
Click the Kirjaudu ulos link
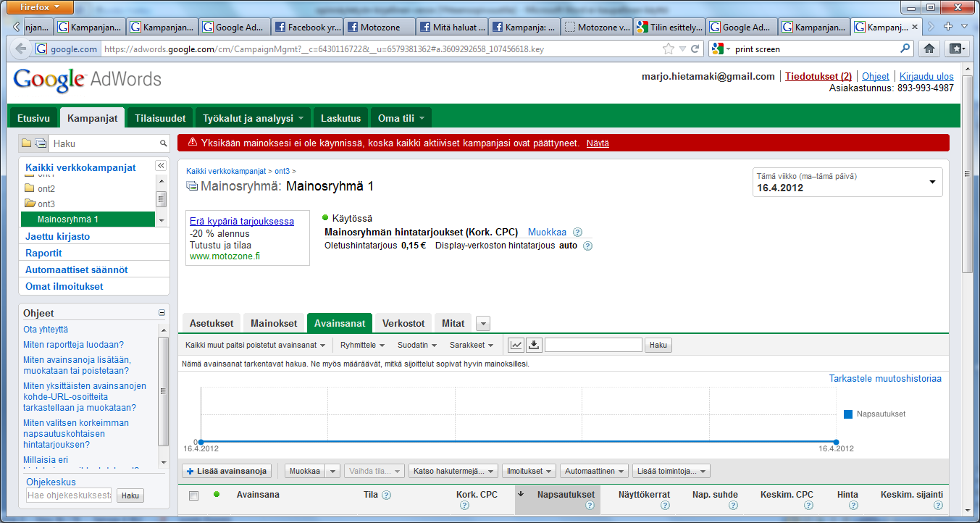(x=926, y=76)
